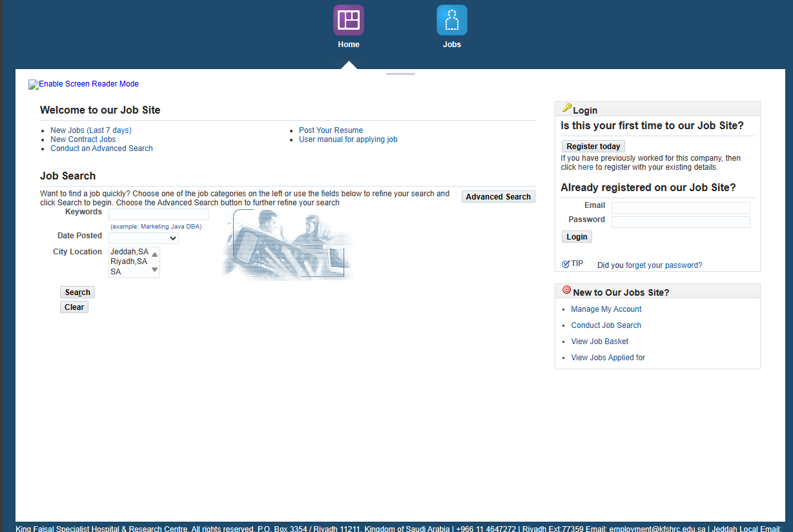Select Riyadh,SA in City Location list

(129, 261)
